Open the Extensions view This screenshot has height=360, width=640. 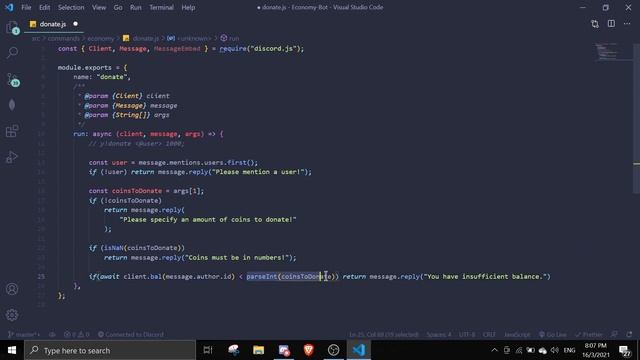tap(12, 131)
